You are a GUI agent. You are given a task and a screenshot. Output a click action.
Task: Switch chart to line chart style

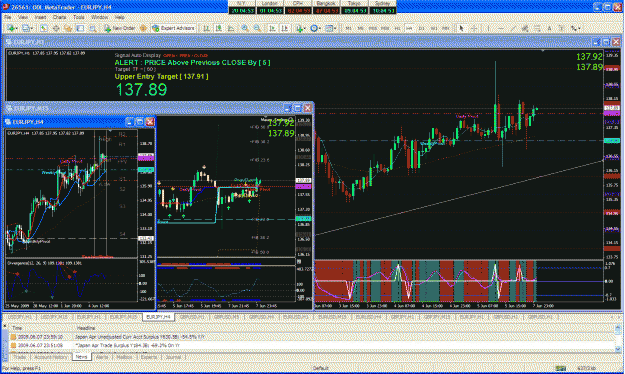coord(231,28)
